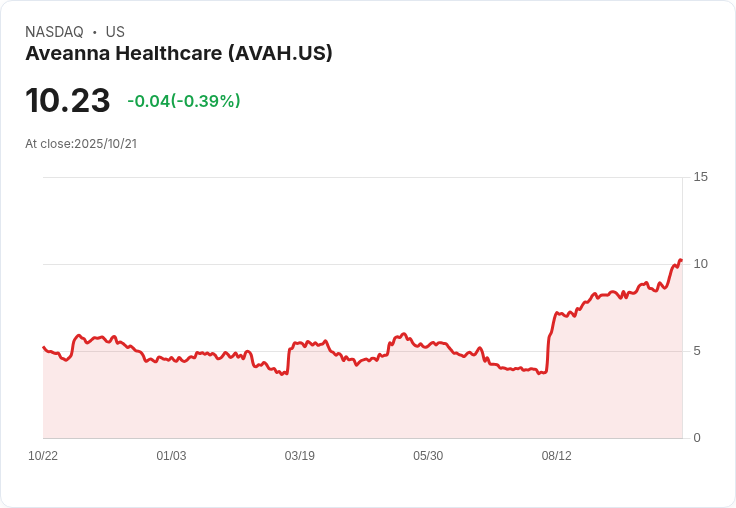
Task: Click the NASDAQ exchange label
Action: coord(54,32)
